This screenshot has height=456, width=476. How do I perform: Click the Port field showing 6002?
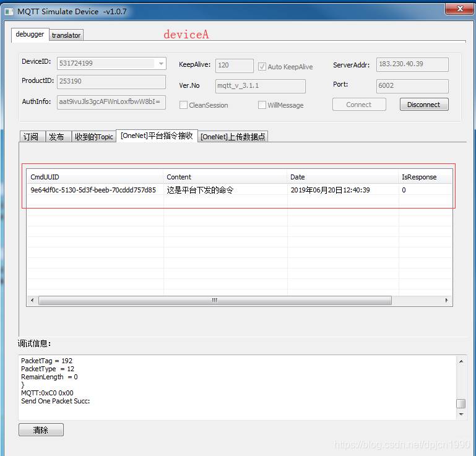[412, 86]
